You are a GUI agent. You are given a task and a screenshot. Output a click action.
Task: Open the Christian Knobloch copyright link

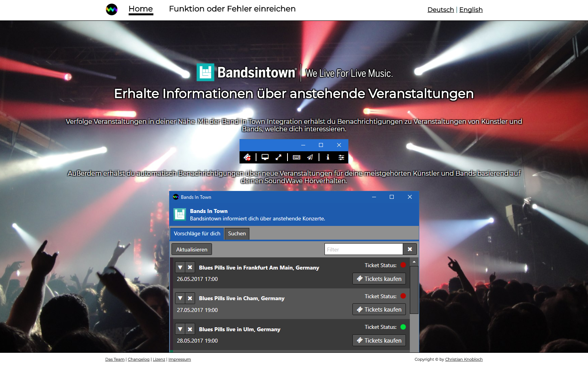(x=464, y=359)
